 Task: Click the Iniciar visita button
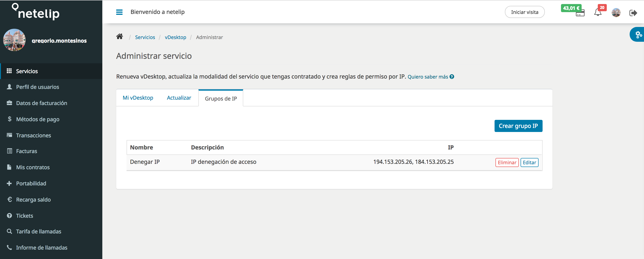click(524, 12)
